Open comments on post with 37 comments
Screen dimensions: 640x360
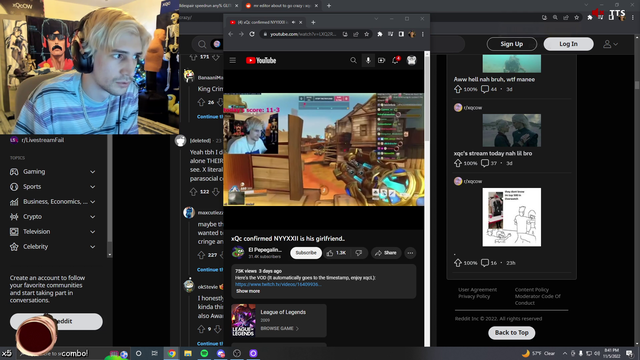coord(489,163)
